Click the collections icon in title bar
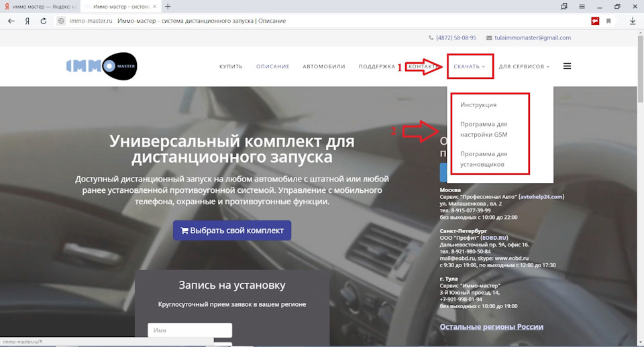Viewport: 644px width, 347px height. pyautogui.click(x=564, y=7)
